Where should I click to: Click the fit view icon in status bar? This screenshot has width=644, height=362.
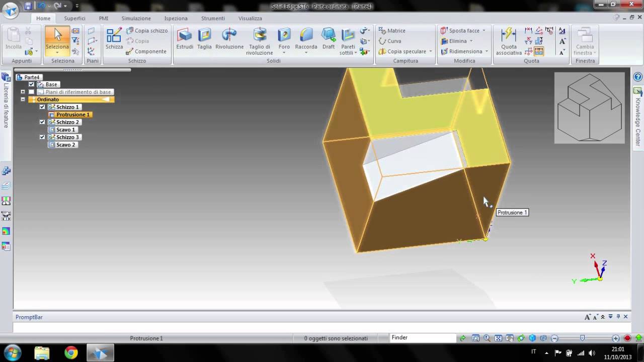click(498, 338)
